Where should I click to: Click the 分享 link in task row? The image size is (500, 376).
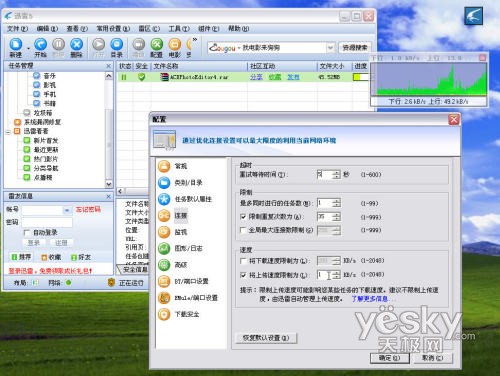[x=256, y=77]
